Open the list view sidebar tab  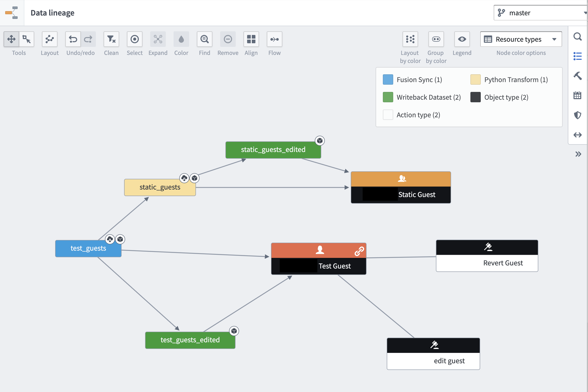577,56
